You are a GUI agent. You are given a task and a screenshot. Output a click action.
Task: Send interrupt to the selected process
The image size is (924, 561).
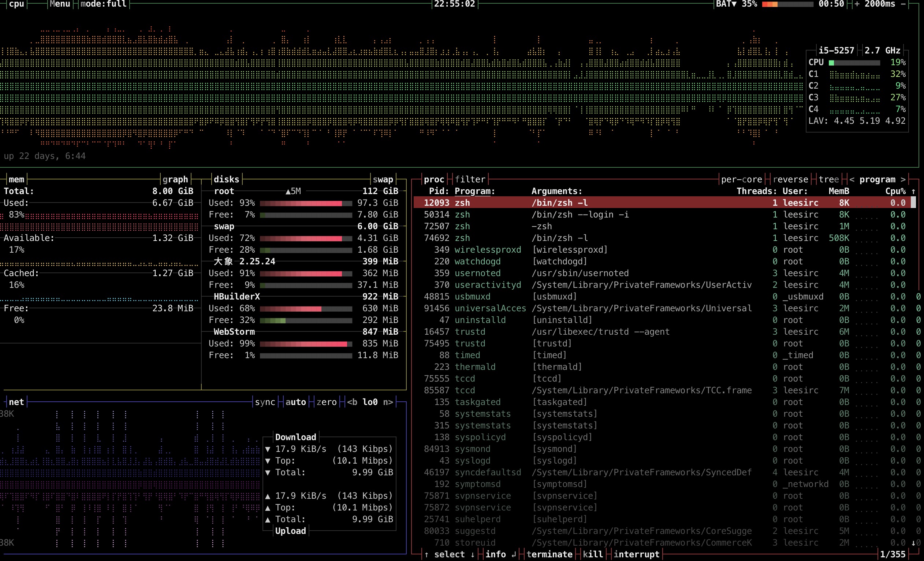click(636, 554)
